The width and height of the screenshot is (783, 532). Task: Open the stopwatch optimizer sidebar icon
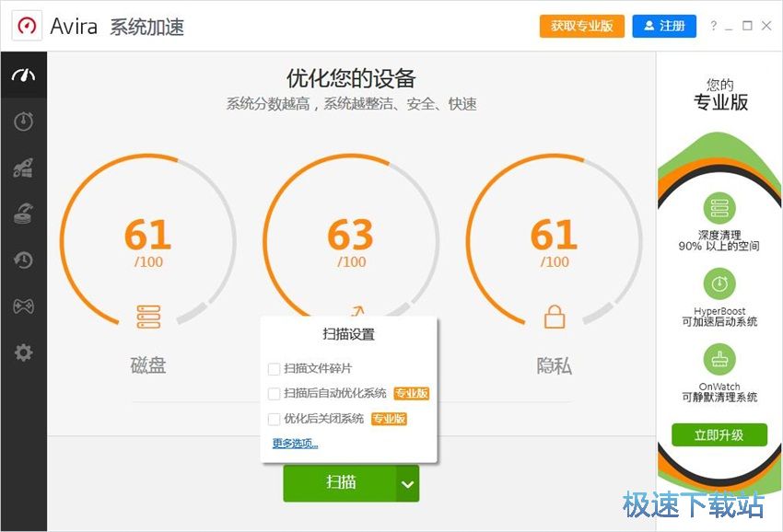23,121
